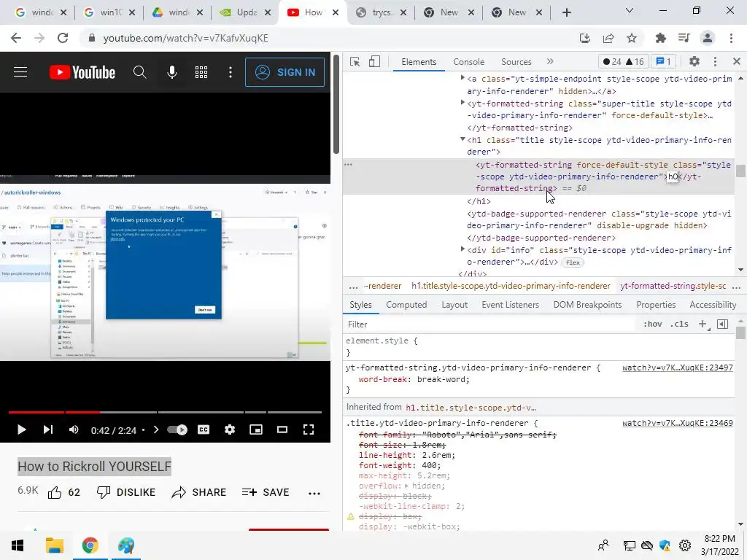This screenshot has height=560, width=747.
Task: Toggle autoplay switch in player
Action: (x=177, y=430)
